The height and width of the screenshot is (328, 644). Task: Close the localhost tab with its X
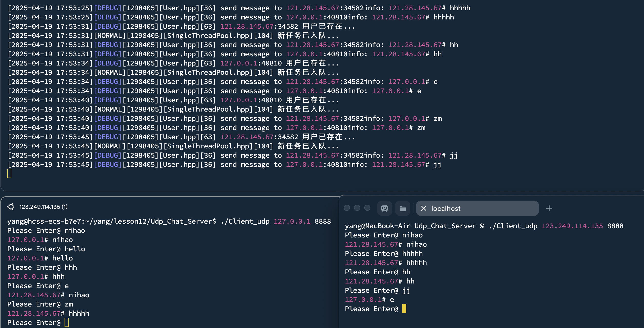423,209
